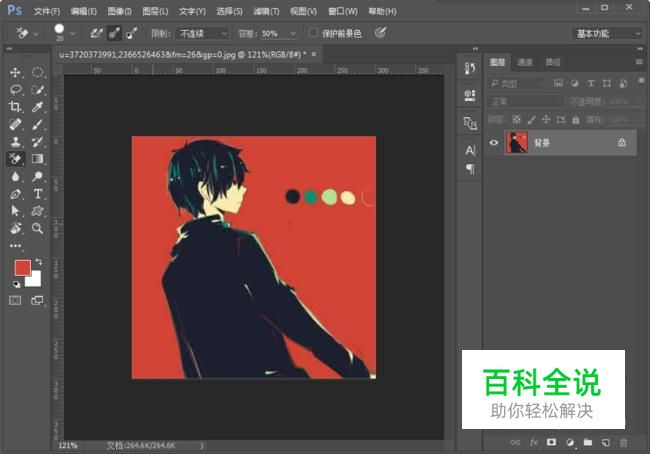
Task: Enable 保护前景色 checkbox
Action: point(313,33)
